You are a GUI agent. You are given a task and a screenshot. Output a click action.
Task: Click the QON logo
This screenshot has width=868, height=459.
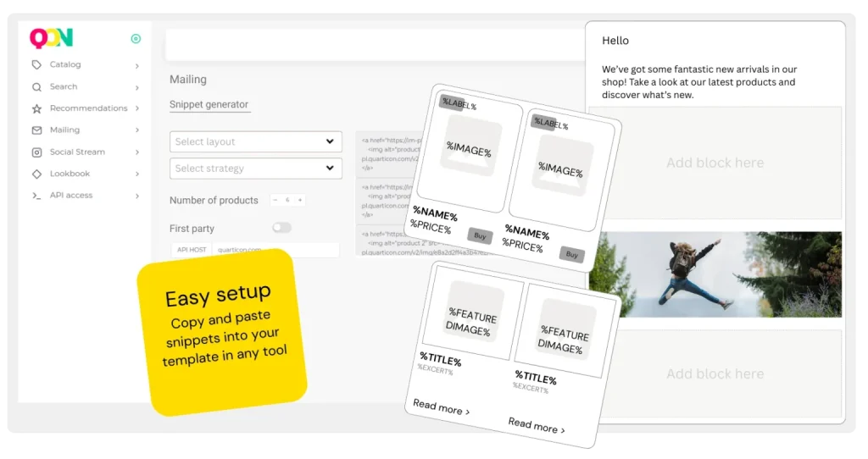pyautogui.click(x=52, y=38)
